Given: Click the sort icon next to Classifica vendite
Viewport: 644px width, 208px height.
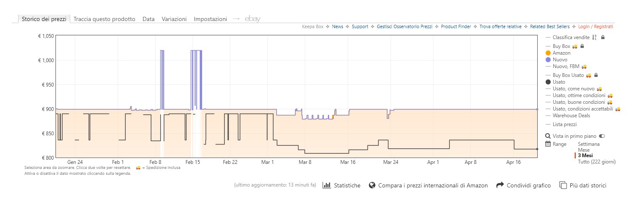Looking at the screenshot, I should click(x=594, y=37).
